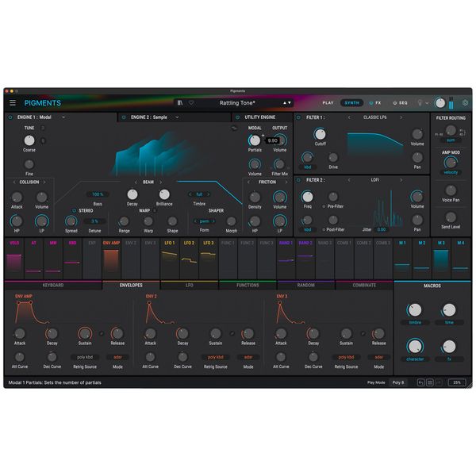476x476 pixels.
Task: Click the PLAY view button
Action: (328, 103)
